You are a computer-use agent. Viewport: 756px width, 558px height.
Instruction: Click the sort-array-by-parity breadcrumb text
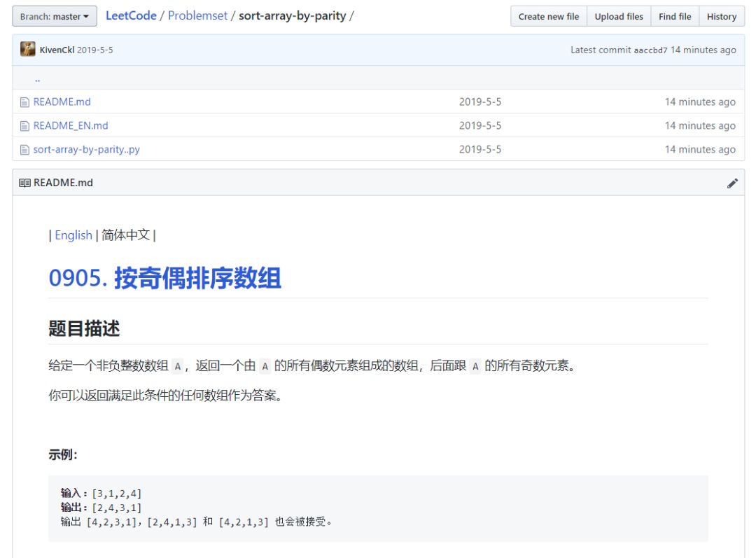[x=292, y=16]
